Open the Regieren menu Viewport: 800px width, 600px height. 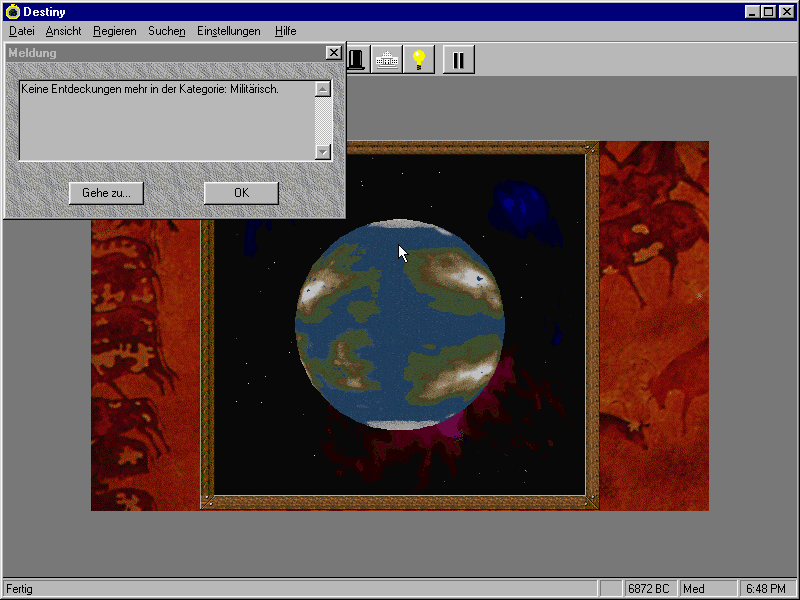click(115, 31)
